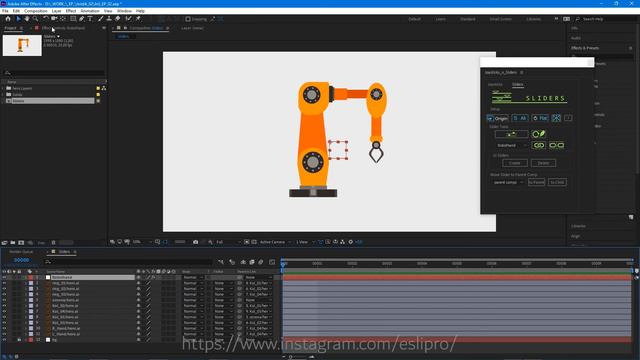
Task: Click the create new folder icon in Project panel
Action: pos(13,242)
